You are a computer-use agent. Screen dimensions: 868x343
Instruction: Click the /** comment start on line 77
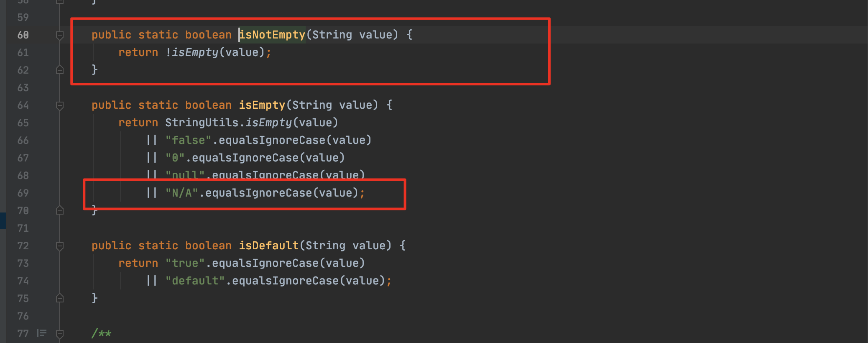[x=102, y=333]
